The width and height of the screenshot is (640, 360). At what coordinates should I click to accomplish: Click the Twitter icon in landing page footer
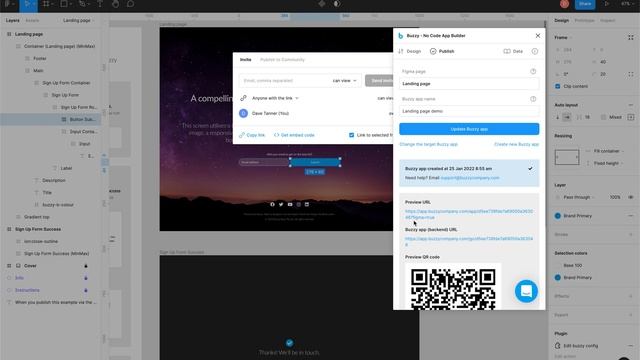pyautogui.click(x=281, y=204)
